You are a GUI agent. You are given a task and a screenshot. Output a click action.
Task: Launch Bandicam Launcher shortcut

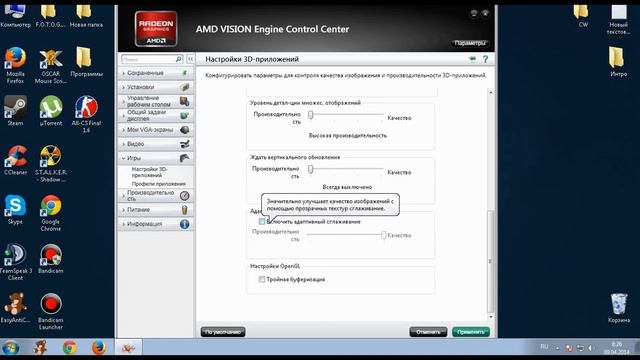(x=51, y=311)
